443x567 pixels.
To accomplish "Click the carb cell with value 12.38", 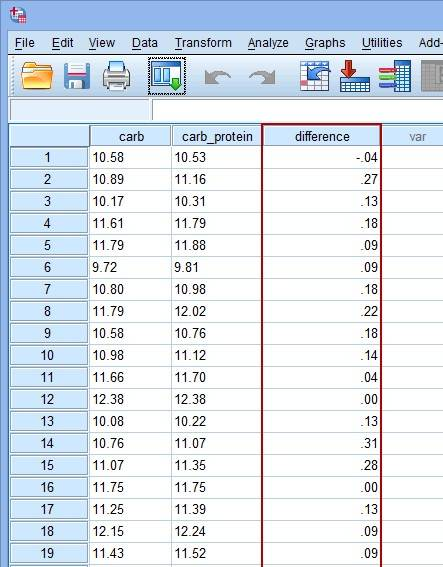I will [x=130, y=399].
